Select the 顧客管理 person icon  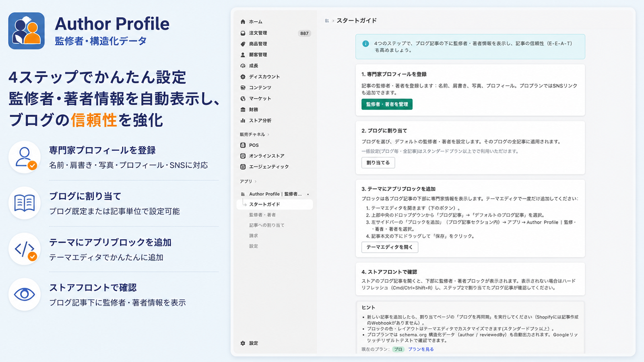point(243,55)
